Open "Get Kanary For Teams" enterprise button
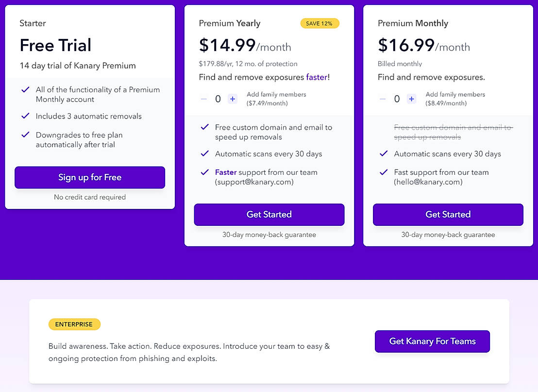 [432, 341]
